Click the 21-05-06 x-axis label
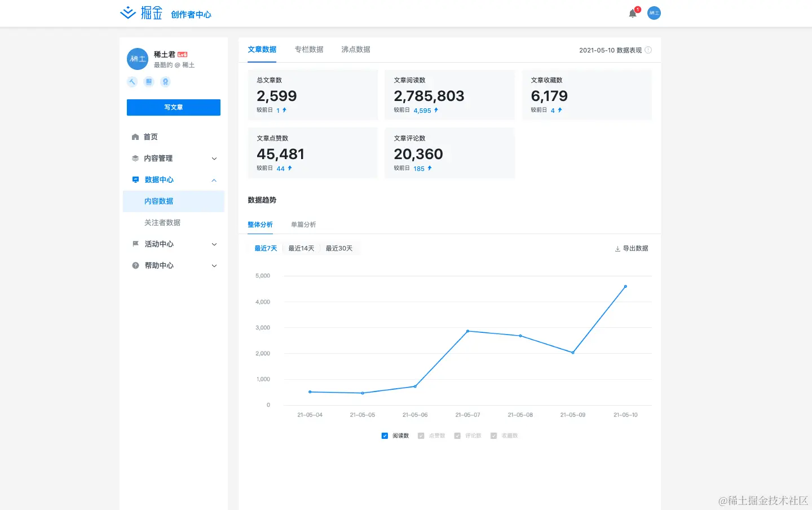Screen dimensions: 812x510 [415, 415]
